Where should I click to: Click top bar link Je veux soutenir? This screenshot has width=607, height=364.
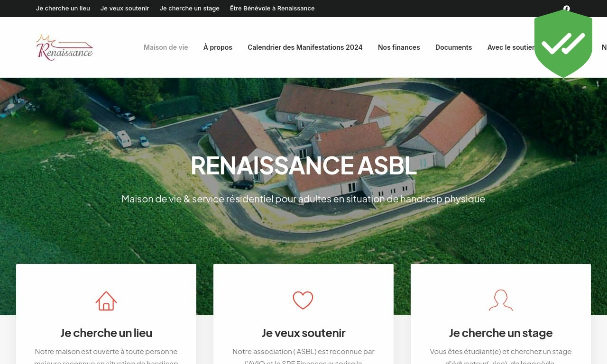[125, 8]
